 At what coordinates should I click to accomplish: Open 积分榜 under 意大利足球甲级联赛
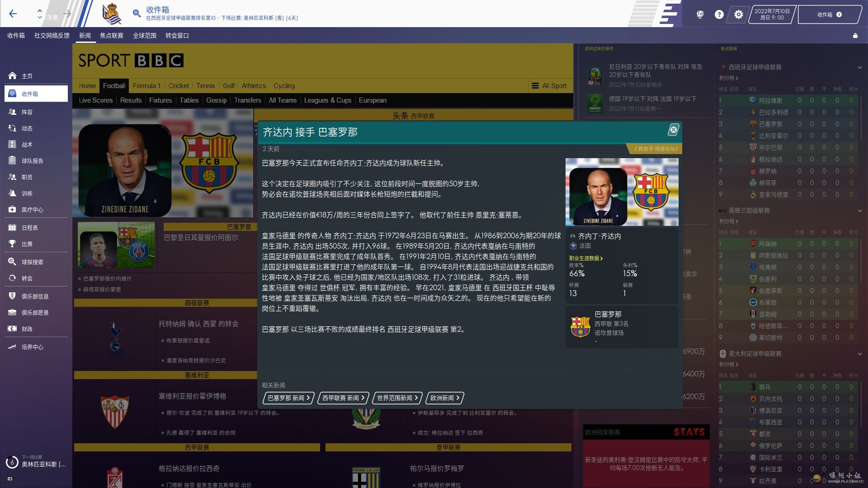coord(729,365)
